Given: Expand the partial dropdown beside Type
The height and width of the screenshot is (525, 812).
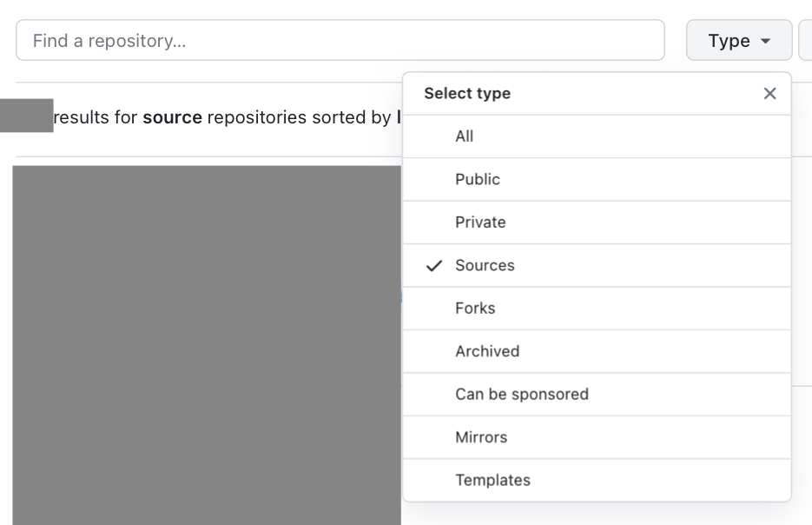Looking at the screenshot, I should tap(806, 40).
